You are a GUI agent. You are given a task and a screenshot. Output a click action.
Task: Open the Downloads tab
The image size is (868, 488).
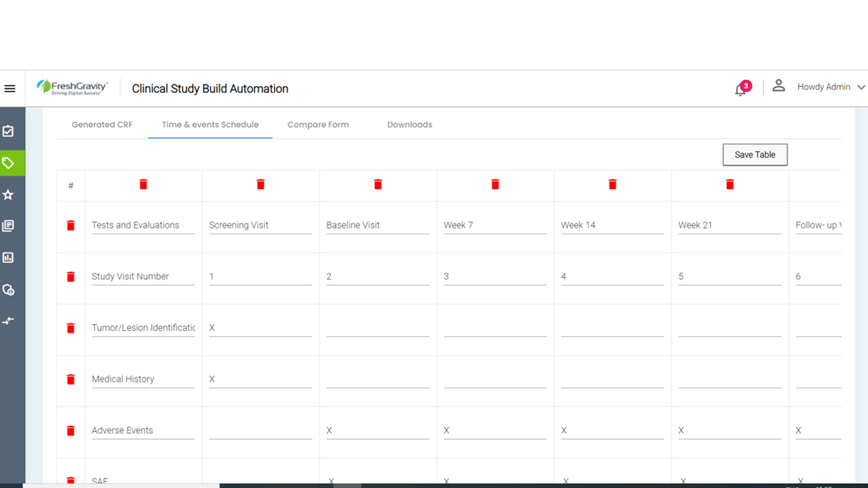[x=410, y=125]
